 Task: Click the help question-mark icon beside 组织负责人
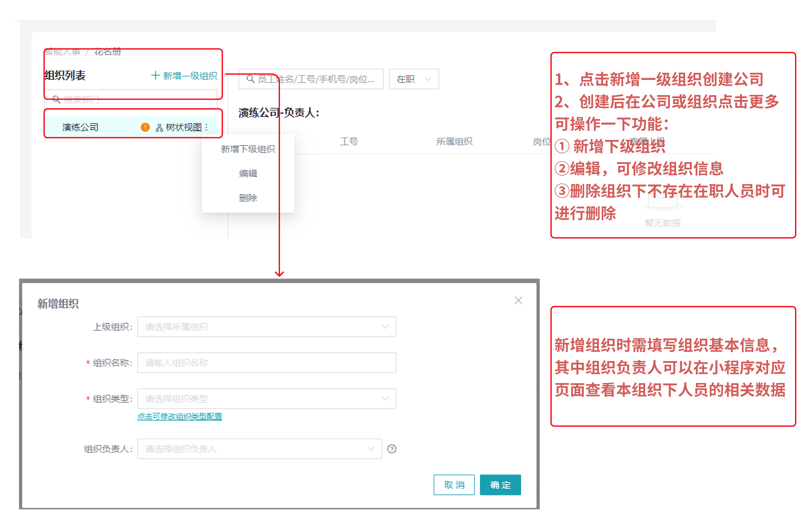(x=392, y=449)
